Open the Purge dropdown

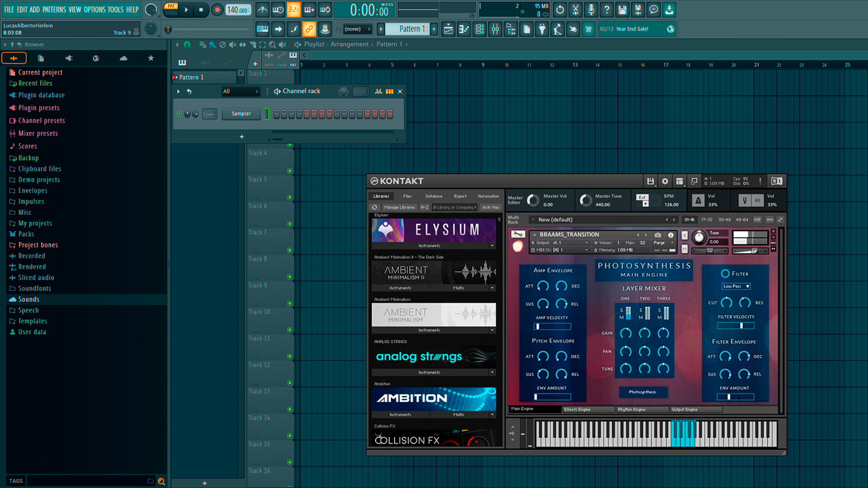tap(664, 243)
